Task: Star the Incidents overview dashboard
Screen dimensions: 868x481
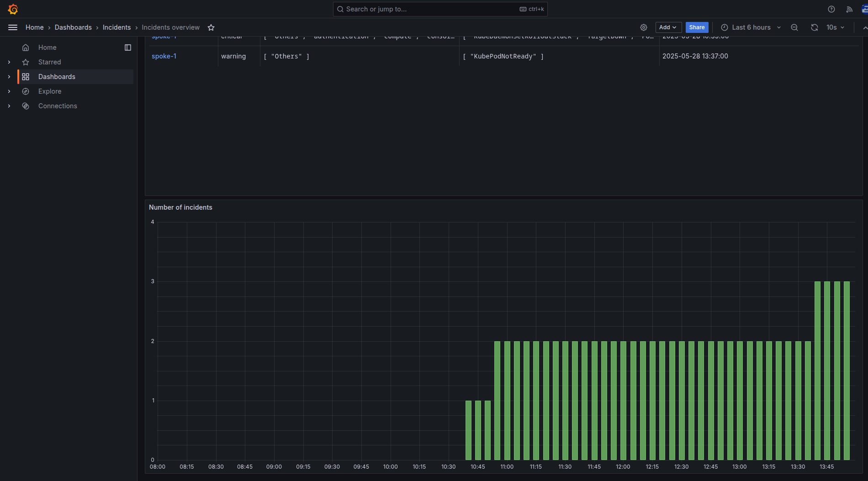Action: coord(211,27)
